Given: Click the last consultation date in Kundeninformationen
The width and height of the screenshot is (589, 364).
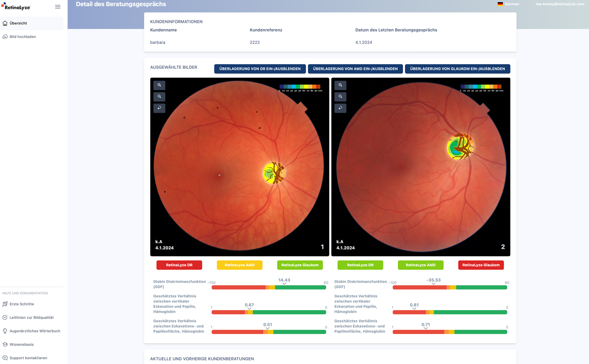Looking at the screenshot, I should click(x=364, y=43).
